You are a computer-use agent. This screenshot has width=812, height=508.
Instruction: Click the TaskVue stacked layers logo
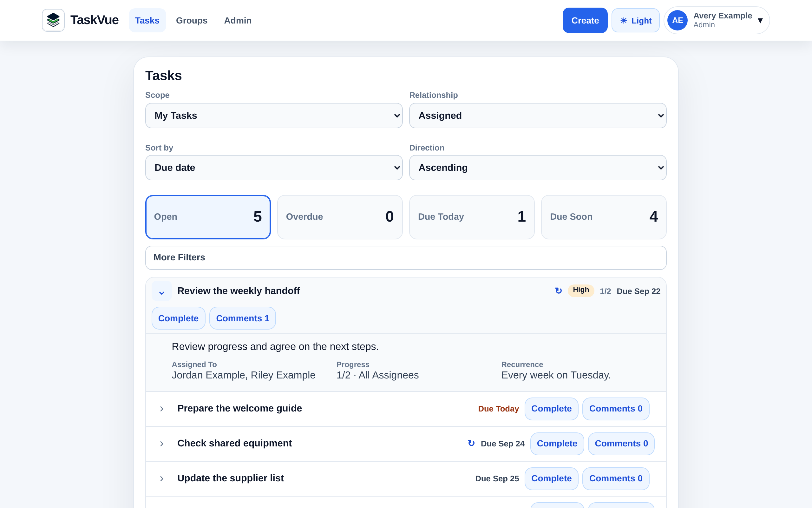(53, 20)
